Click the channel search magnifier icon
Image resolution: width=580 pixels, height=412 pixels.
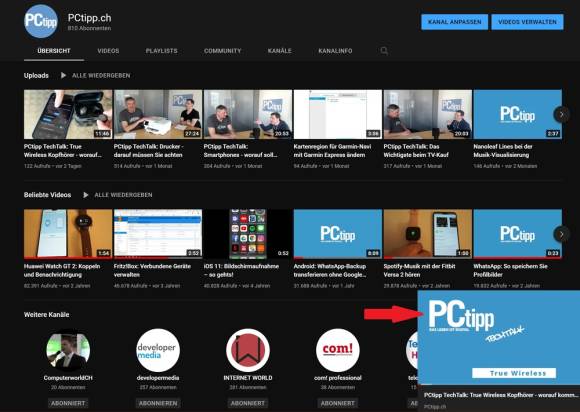[384, 51]
